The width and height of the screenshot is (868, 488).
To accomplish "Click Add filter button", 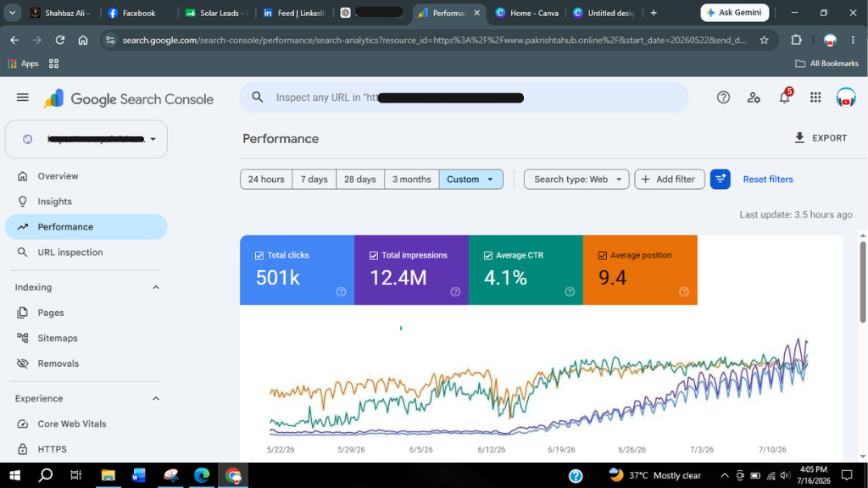I will coord(670,180).
